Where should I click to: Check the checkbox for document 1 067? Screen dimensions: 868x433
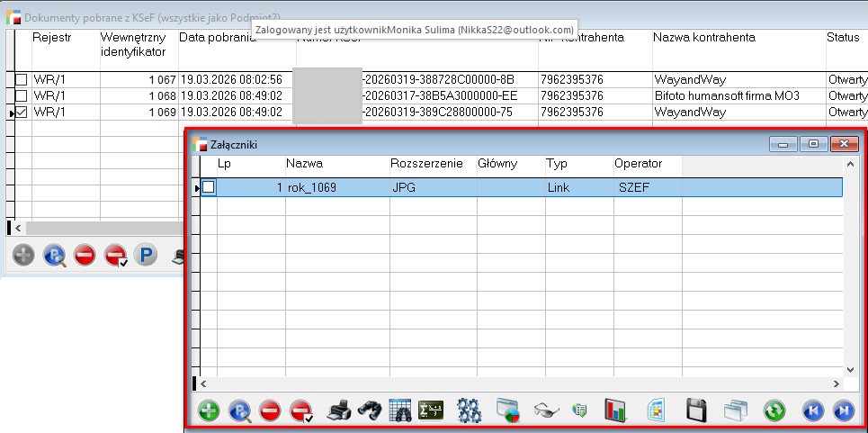(22, 80)
